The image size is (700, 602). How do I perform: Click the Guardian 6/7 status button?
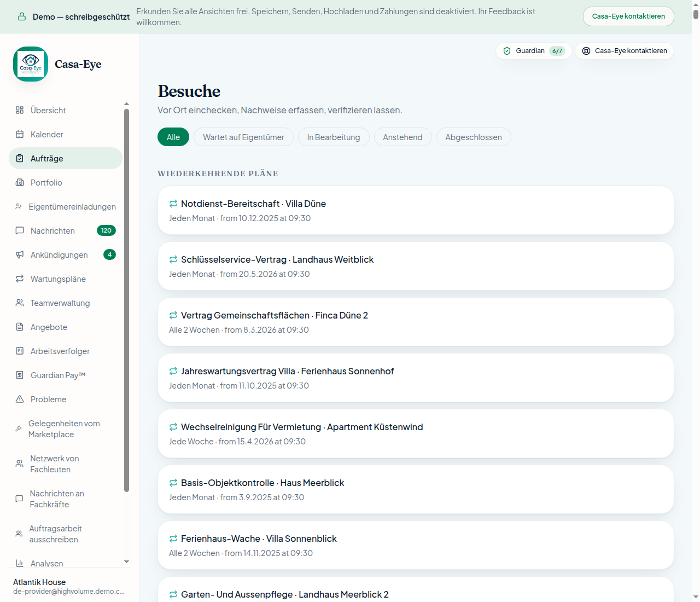pyautogui.click(x=534, y=51)
